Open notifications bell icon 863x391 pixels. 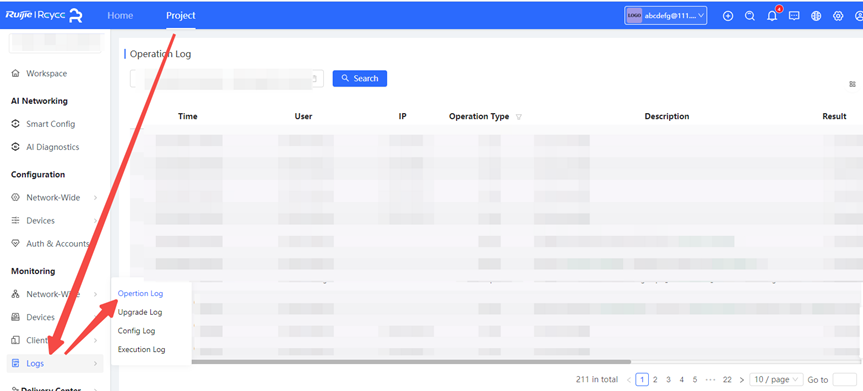[772, 16]
